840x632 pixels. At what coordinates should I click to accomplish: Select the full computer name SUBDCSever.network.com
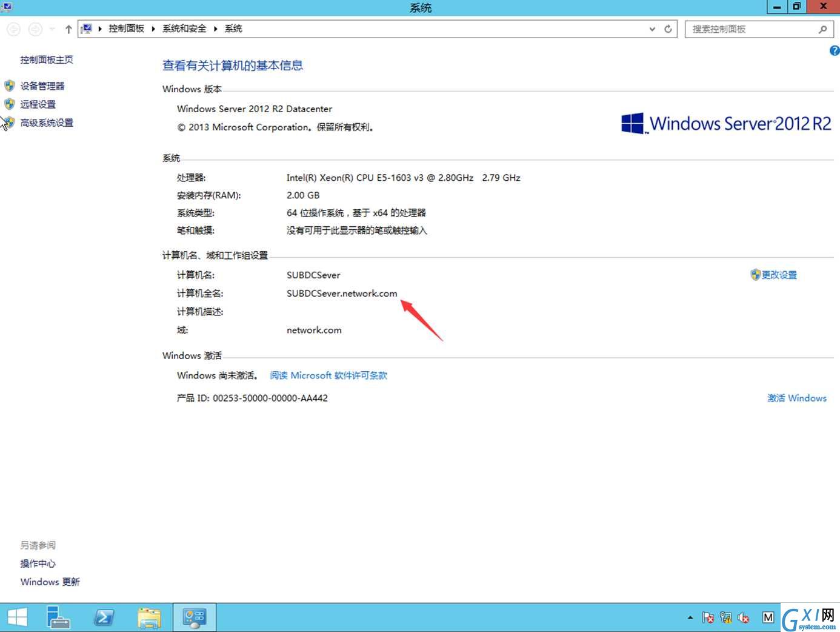pyautogui.click(x=342, y=293)
